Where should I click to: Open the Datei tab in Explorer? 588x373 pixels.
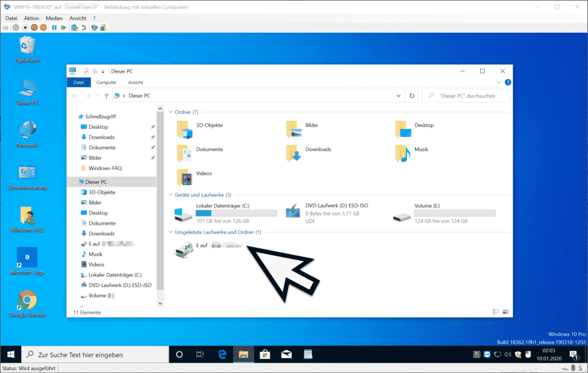79,82
